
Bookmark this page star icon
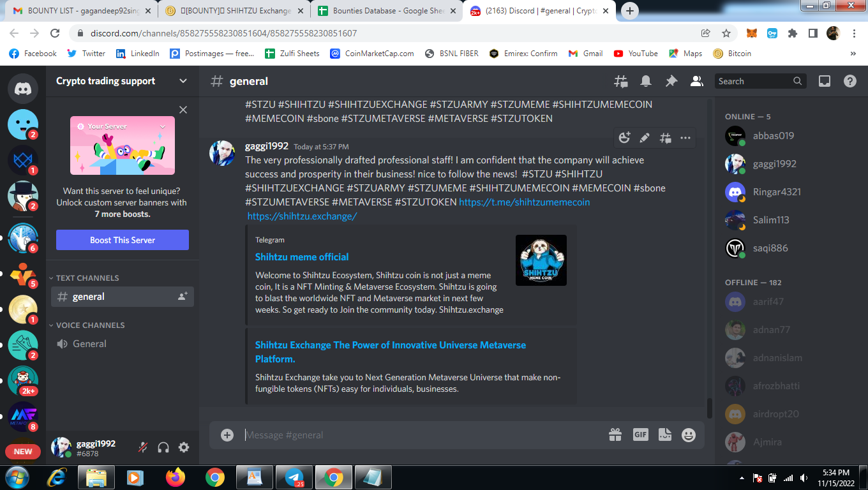726,33
